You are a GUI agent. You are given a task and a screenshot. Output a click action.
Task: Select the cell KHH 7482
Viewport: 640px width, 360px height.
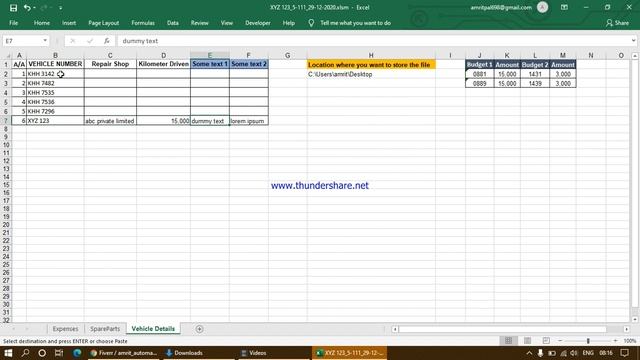point(55,83)
